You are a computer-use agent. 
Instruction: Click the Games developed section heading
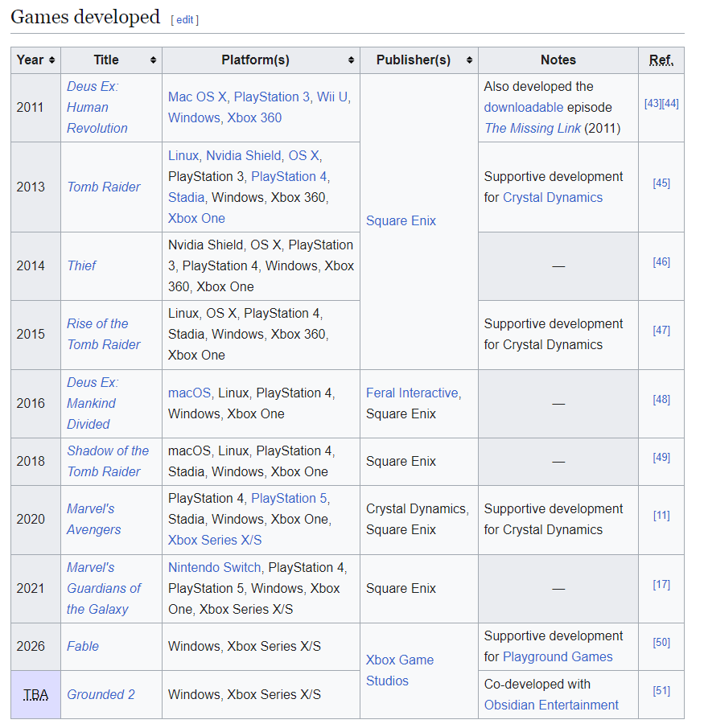click(x=85, y=17)
